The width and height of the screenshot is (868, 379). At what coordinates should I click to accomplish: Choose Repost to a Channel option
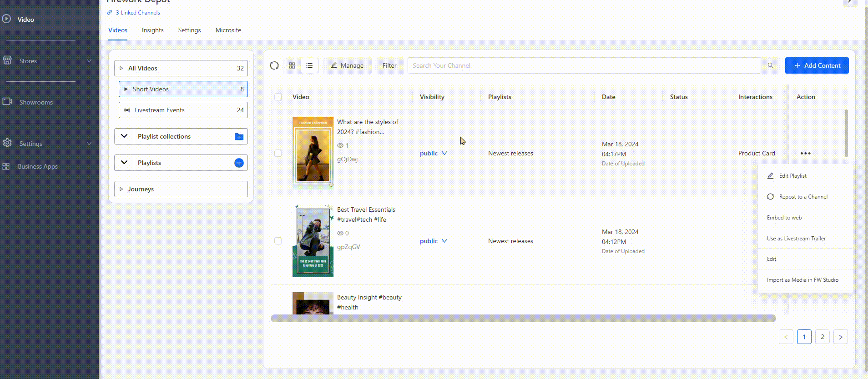(803, 197)
